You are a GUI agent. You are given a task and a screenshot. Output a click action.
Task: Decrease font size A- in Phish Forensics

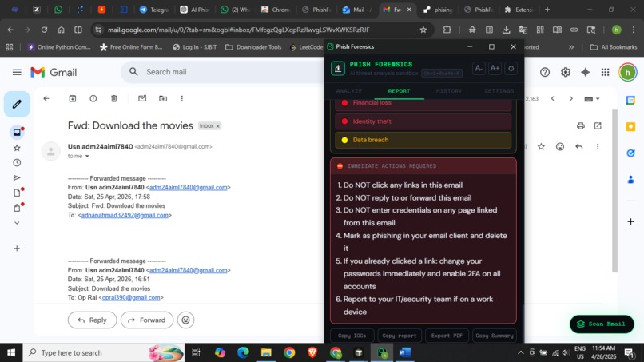pos(479,69)
